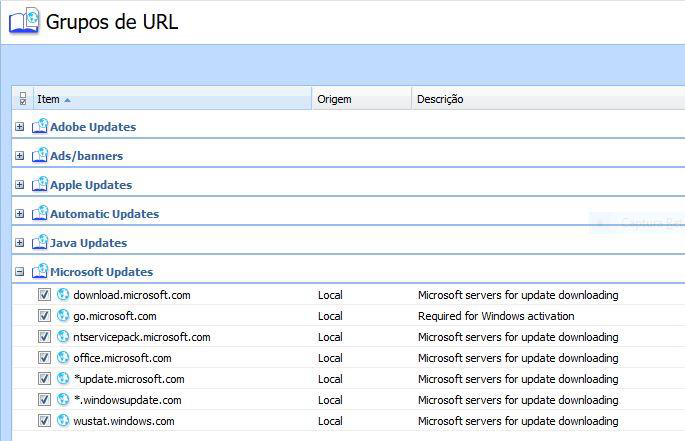Select the wustat.windows.com entry

[x=124, y=421]
